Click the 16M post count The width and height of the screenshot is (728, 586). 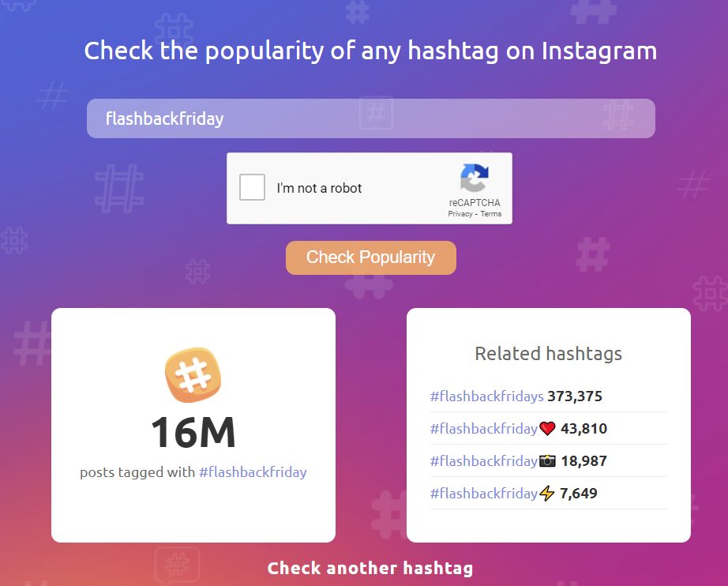[x=193, y=432]
